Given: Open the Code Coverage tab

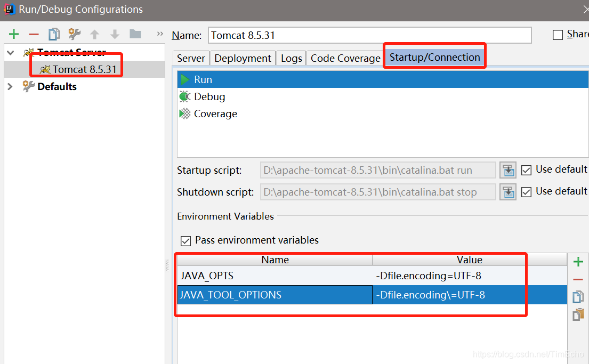Looking at the screenshot, I should (x=345, y=58).
